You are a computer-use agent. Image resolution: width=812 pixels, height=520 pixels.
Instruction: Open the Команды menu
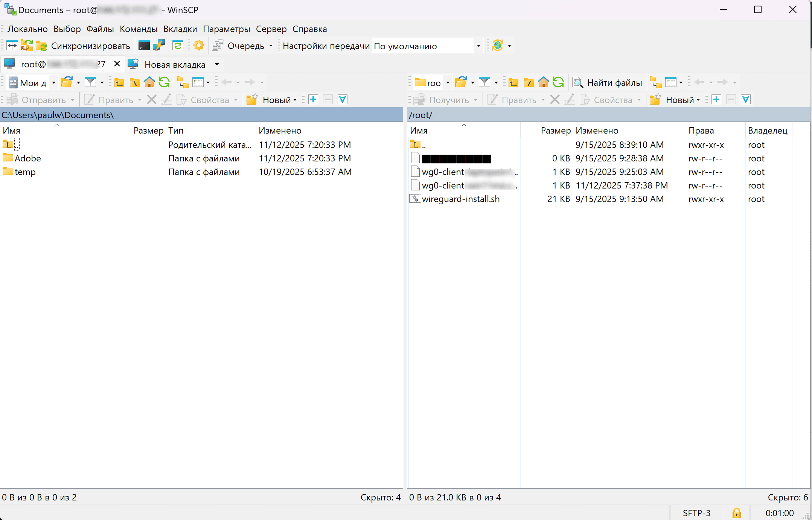point(139,29)
